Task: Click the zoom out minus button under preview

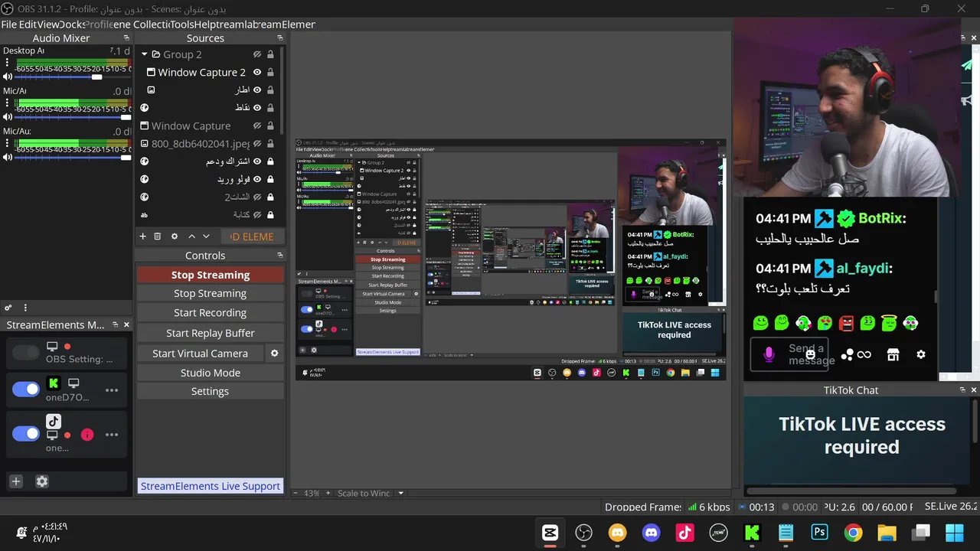Action: click(x=296, y=494)
